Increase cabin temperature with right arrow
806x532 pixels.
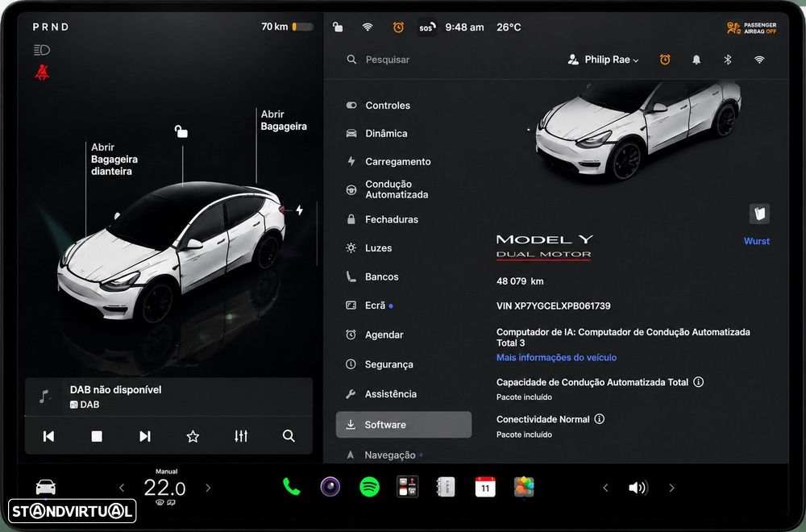pyautogui.click(x=208, y=488)
